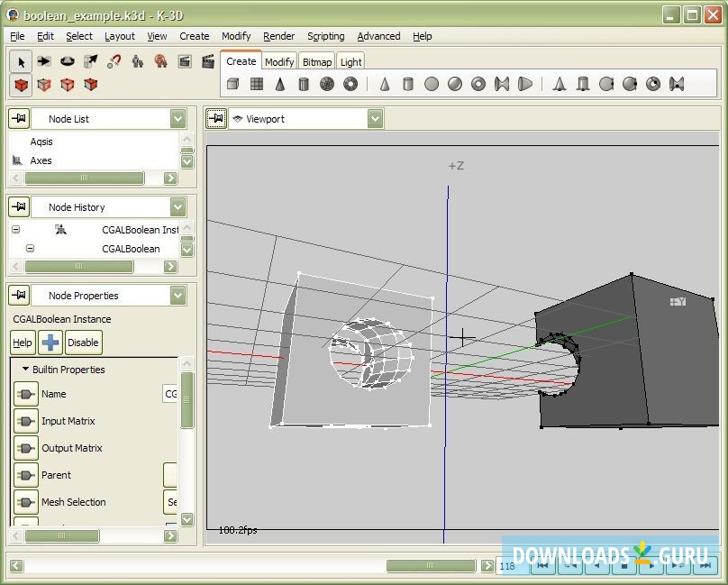Image resolution: width=728 pixels, height=585 pixels.
Task: Switch to the Bitmap tab
Action: click(316, 62)
